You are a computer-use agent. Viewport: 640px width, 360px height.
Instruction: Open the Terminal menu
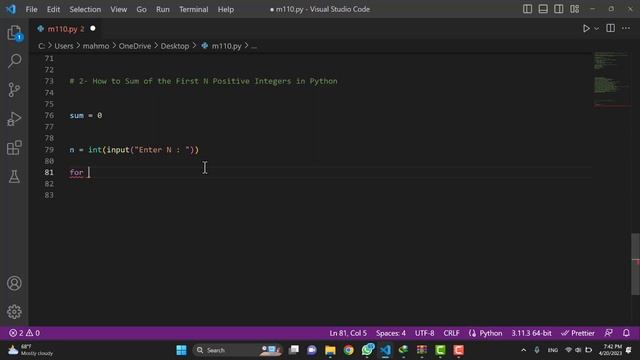(193, 9)
